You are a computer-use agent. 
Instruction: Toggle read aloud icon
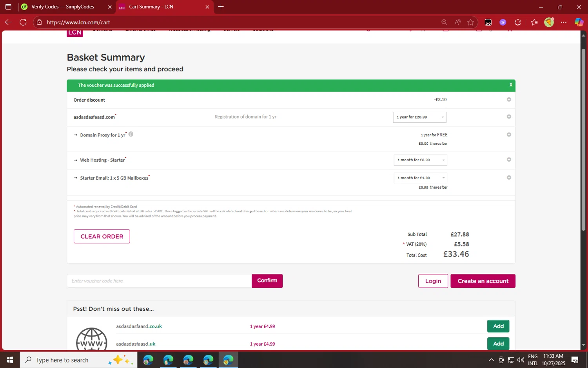tap(457, 22)
